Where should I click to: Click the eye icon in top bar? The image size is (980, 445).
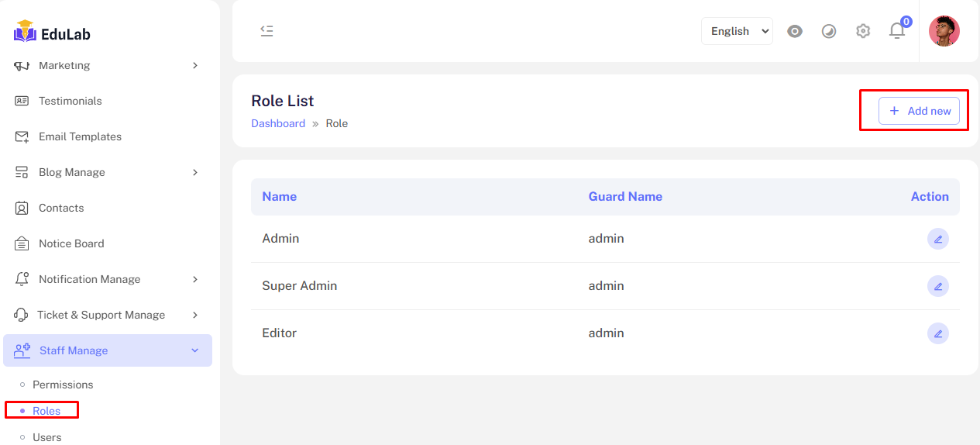(795, 31)
